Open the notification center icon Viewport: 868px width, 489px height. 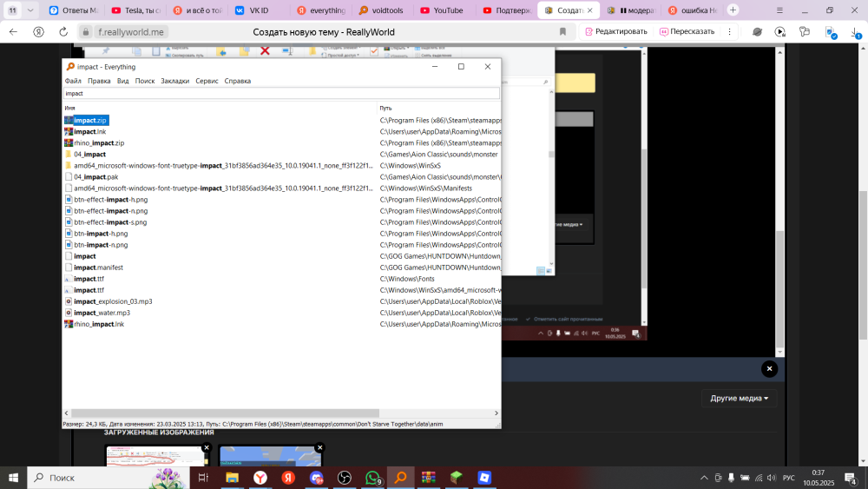851,478
